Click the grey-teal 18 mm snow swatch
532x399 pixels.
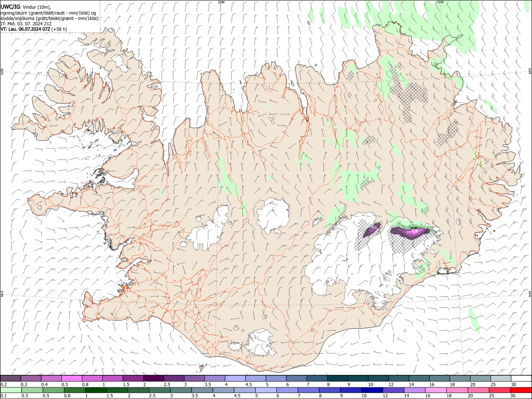pyautogui.click(x=460, y=378)
